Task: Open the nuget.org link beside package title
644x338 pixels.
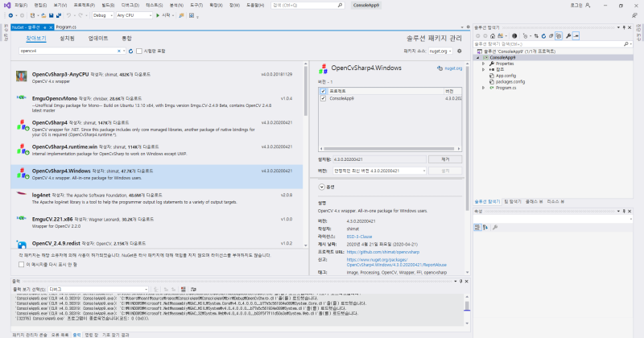Action: click(x=453, y=68)
